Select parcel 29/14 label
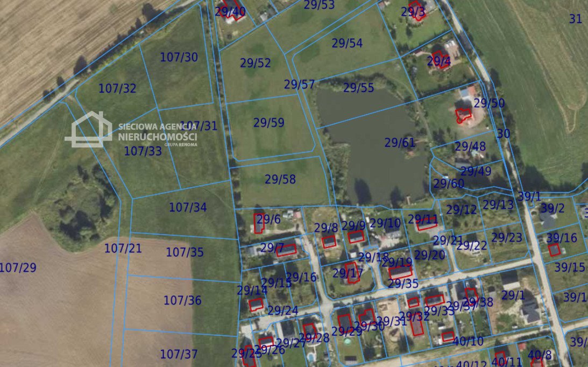The height and width of the screenshot is (367, 588). pyautogui.click(x=252, y=291)
